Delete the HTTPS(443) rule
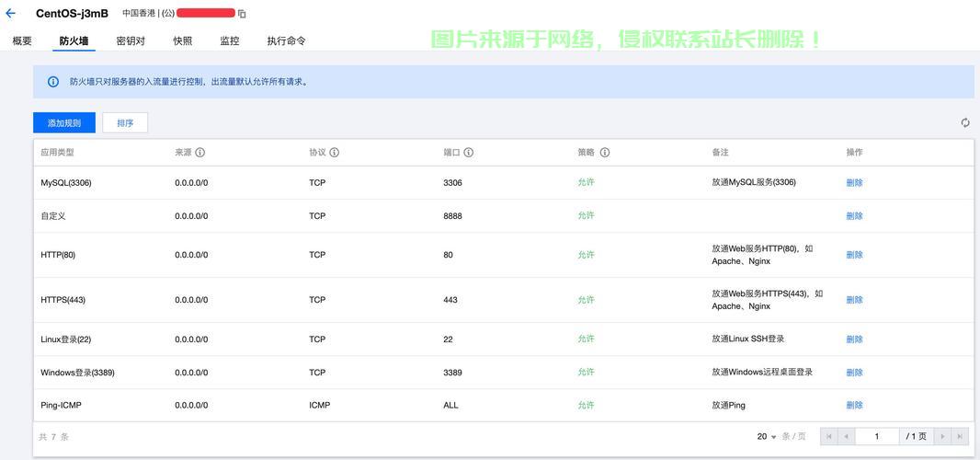This screenshot has height=460, width=980. click(854, 300)
